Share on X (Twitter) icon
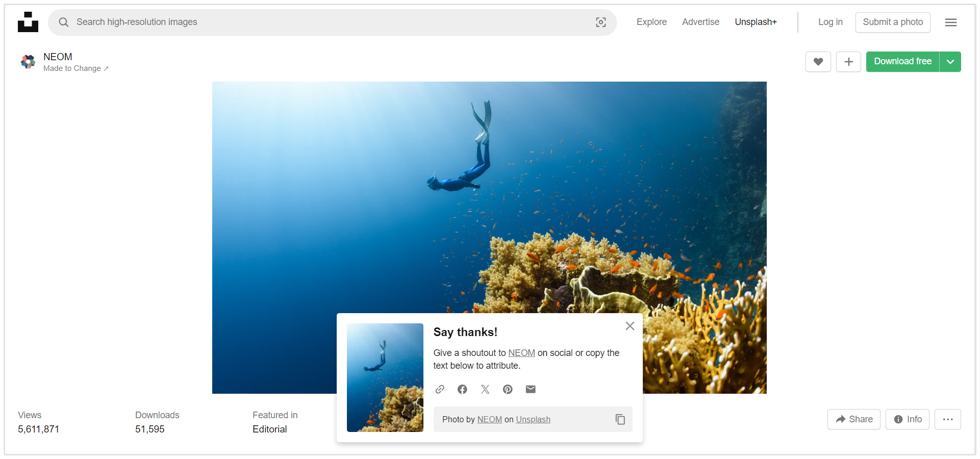This screenshot has width=980, height=459. point(485,389)
